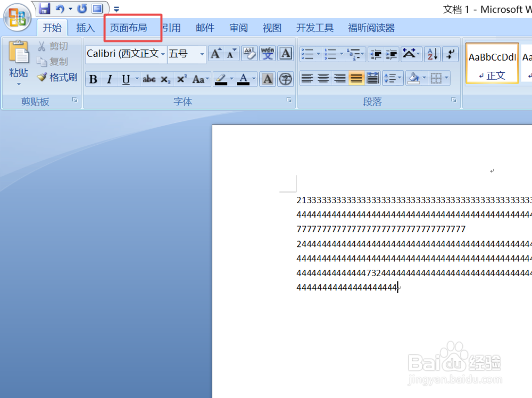Open line spacing options
532x398 pixels.
tap(393, 79)
